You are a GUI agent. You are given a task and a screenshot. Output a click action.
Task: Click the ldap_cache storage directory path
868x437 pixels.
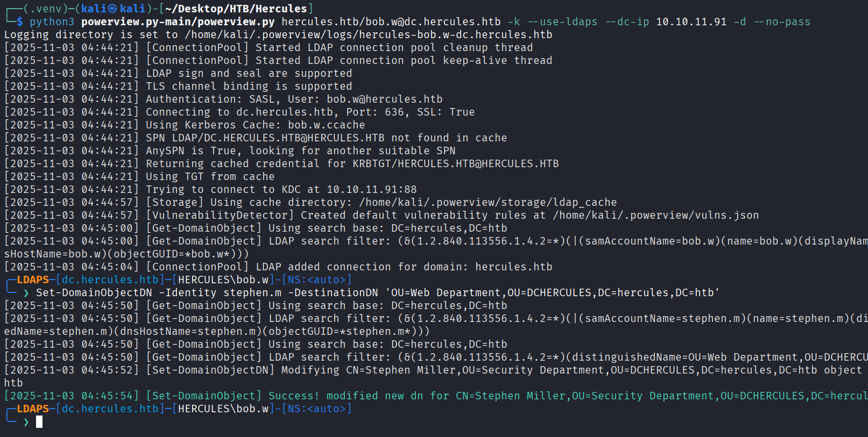point(488,202)
